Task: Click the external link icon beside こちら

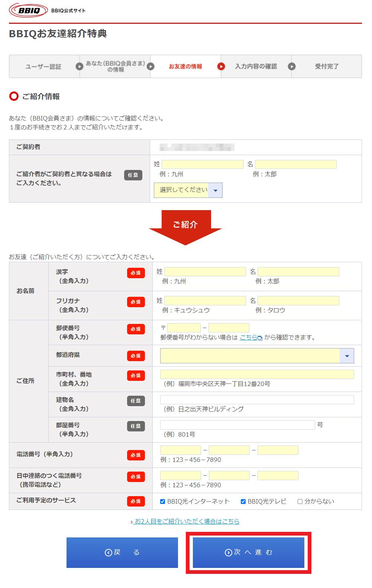Action: (260, 338)
